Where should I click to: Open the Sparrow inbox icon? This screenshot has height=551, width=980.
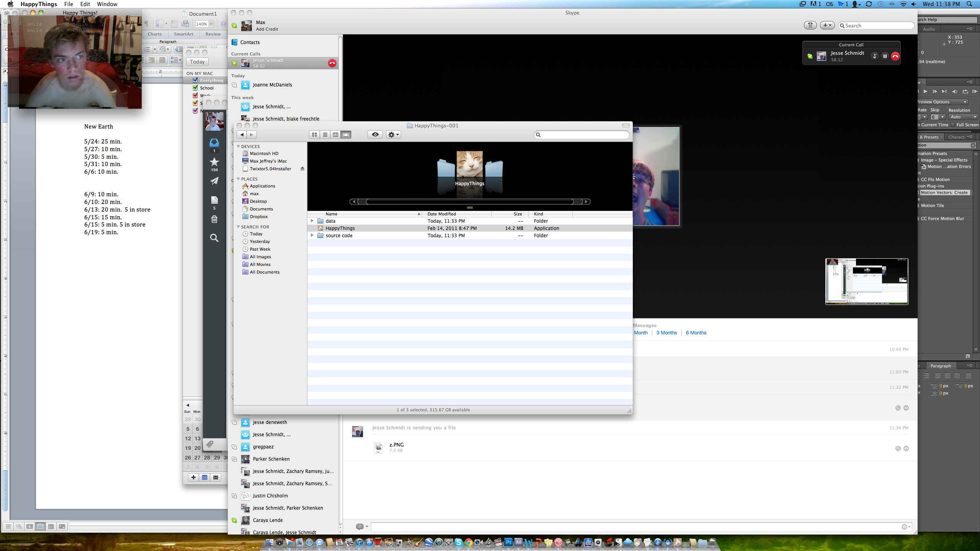click(x=214, y=143)
